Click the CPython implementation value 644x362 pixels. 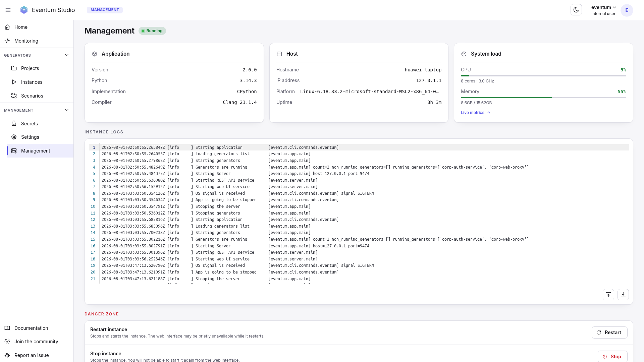pyautogui.click(x=247, y=92)
